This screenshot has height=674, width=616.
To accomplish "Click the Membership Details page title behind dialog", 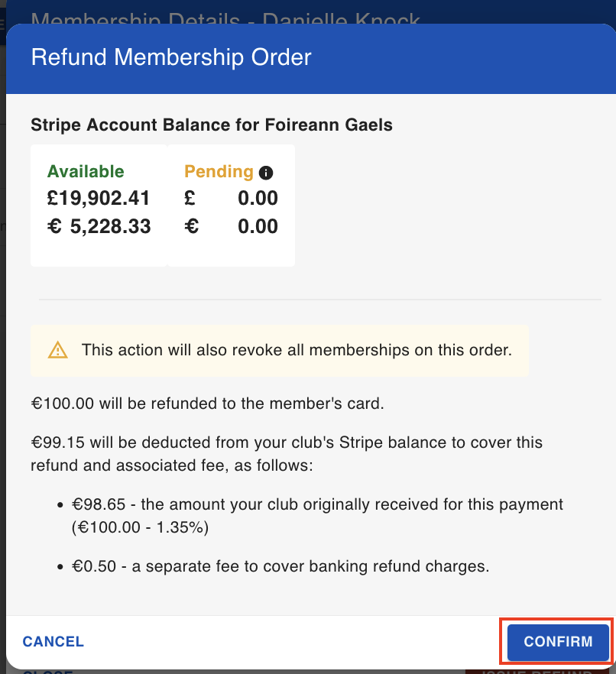I will point(225,19).
